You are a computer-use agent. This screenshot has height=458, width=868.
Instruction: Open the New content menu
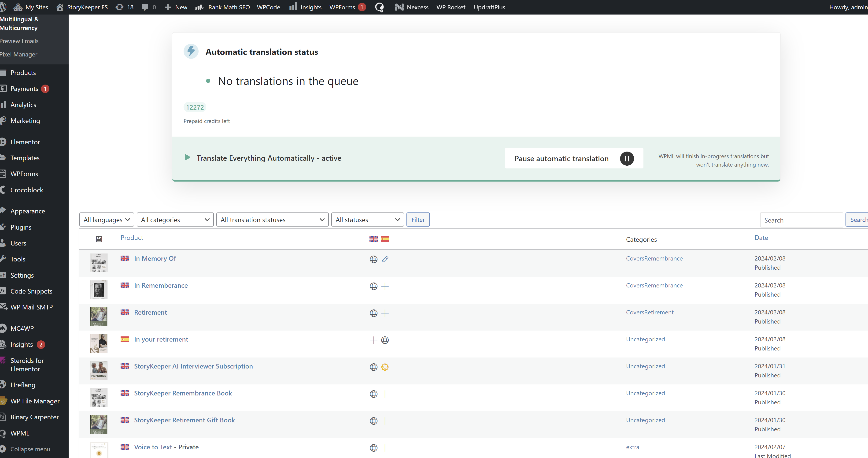point(176,7)
